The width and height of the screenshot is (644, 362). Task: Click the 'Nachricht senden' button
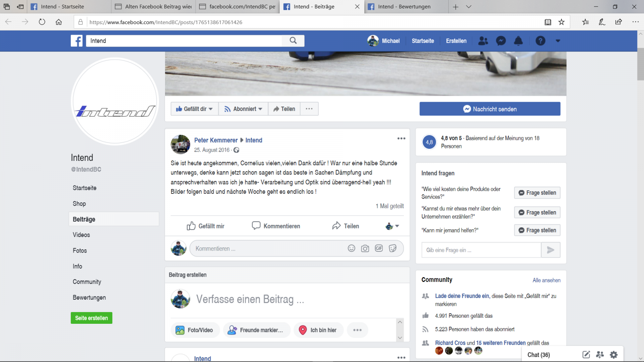coord(490,109)
